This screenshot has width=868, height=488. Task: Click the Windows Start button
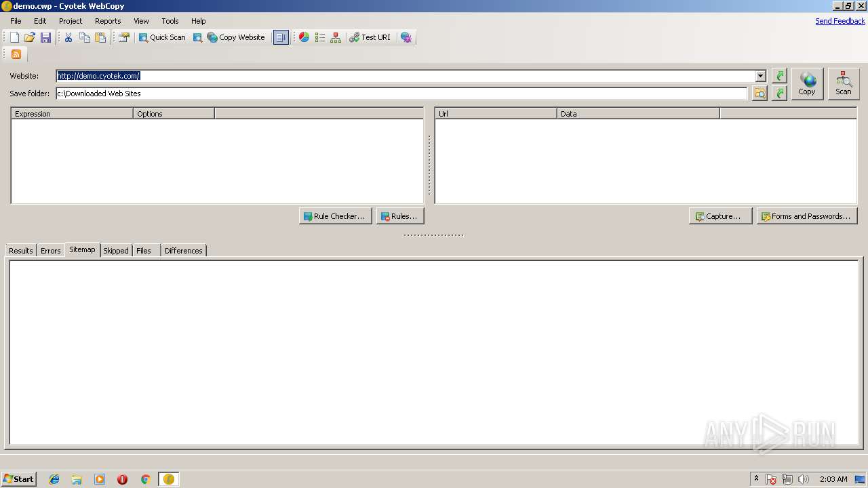18,479
